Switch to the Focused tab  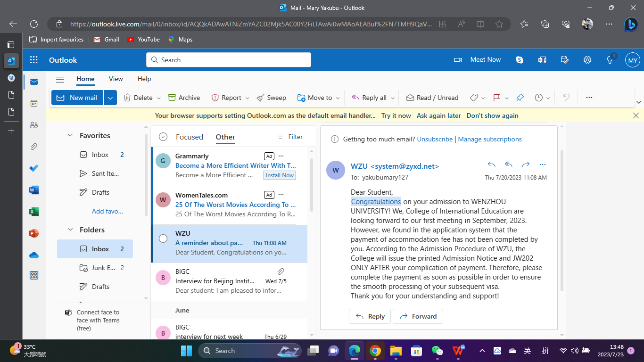(189, 137)
